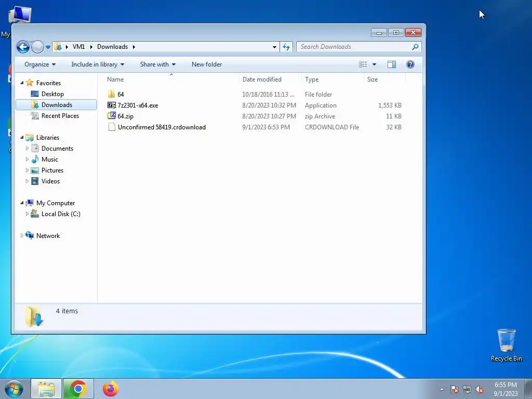Image resolution: width=532 pixels, height=399 pixels.
Task: Select the 7z2301-x64.exe file icon
Action: click(111, 105)
